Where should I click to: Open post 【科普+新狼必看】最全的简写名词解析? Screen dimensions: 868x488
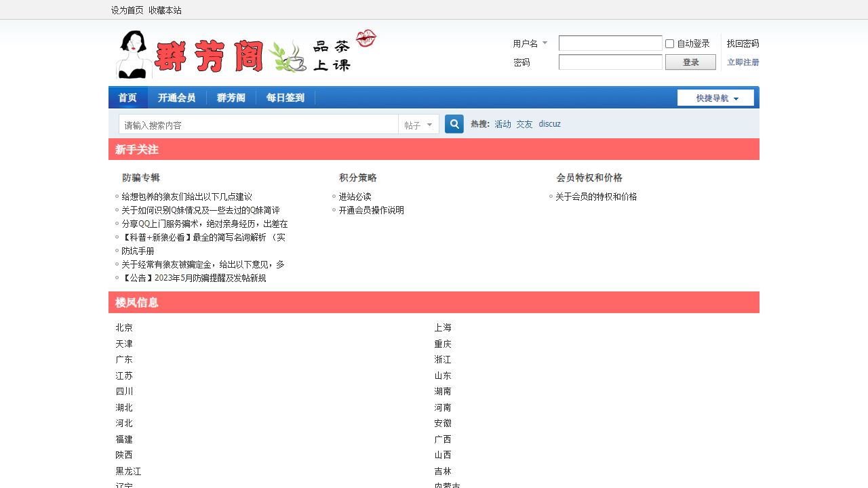coord(203,237)
